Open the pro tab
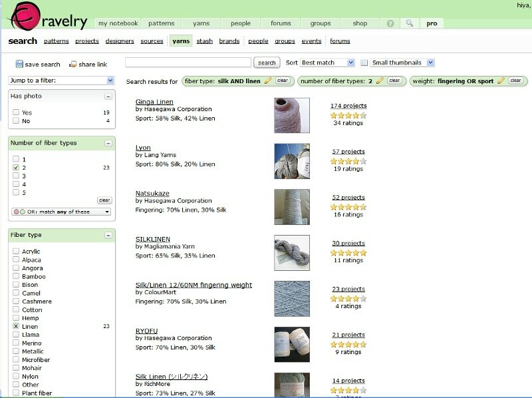Image resolution: width=532 pixels, height=398 pixels. pyautogui.click(x=432, y=23)
